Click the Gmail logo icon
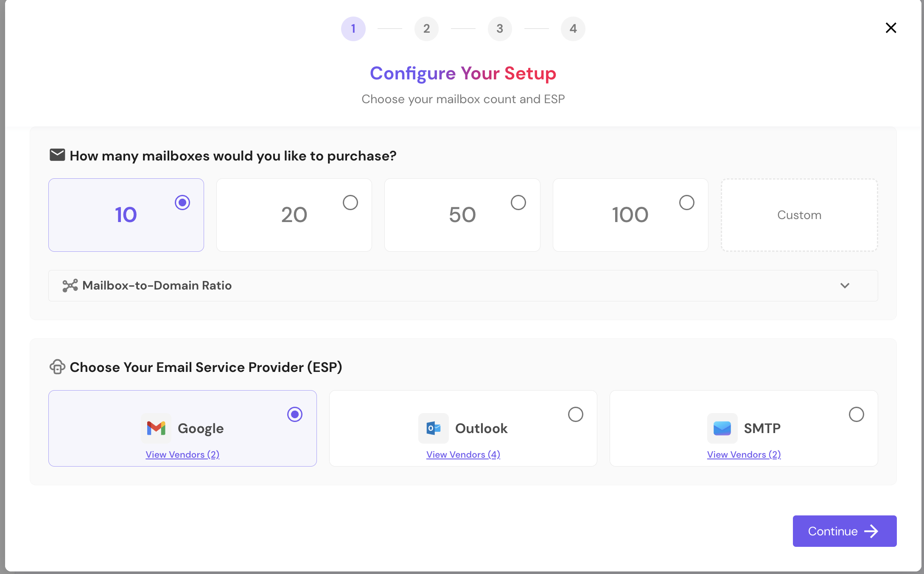Image resolution: width=924 pixels, height=574 pixels. 156,428
